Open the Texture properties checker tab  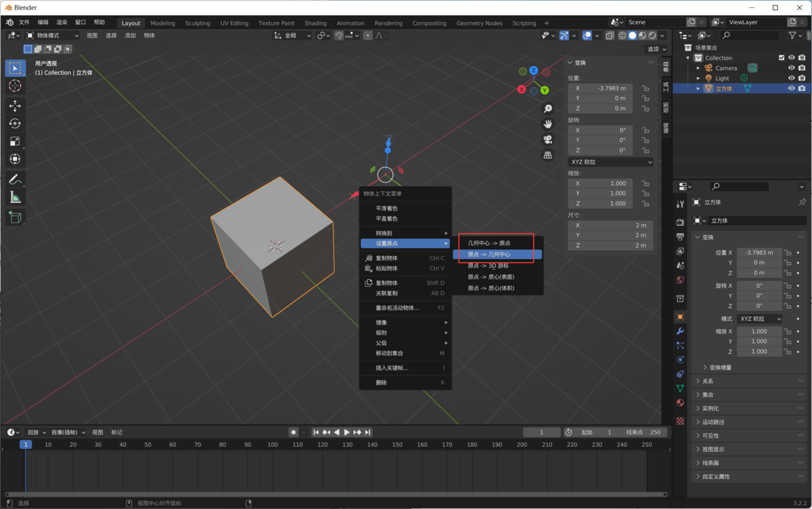(x=680, y=421)
